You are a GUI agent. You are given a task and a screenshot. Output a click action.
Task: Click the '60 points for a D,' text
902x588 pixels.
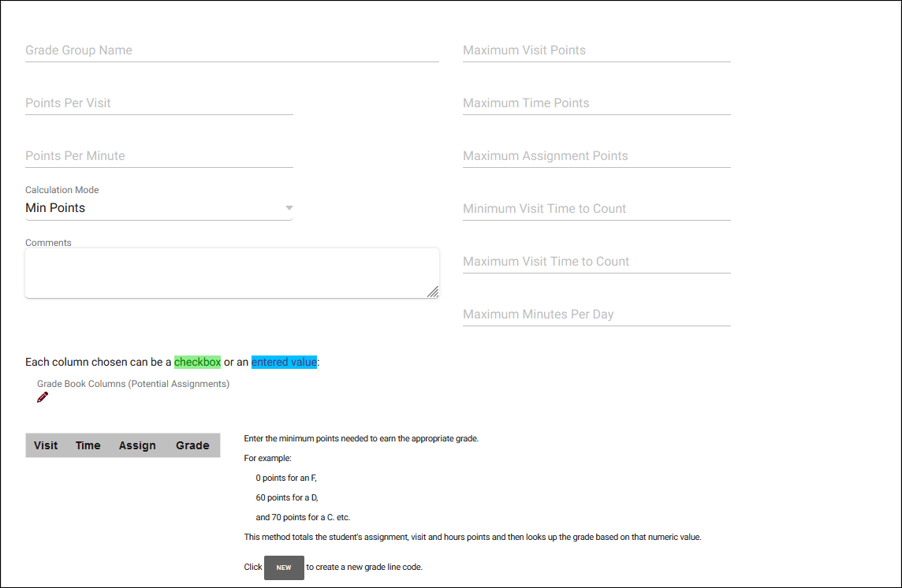click(x=287, y=497)
